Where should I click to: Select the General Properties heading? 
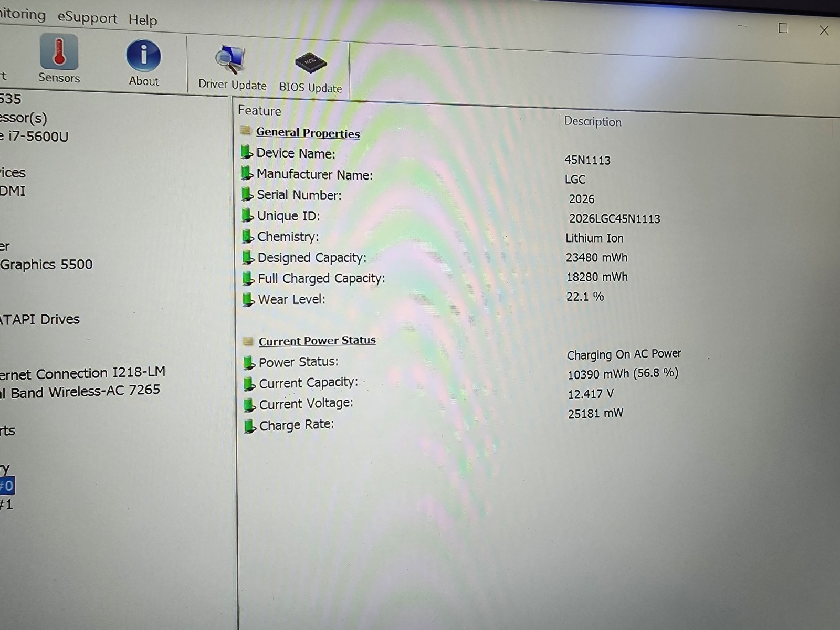click(308, 133)
